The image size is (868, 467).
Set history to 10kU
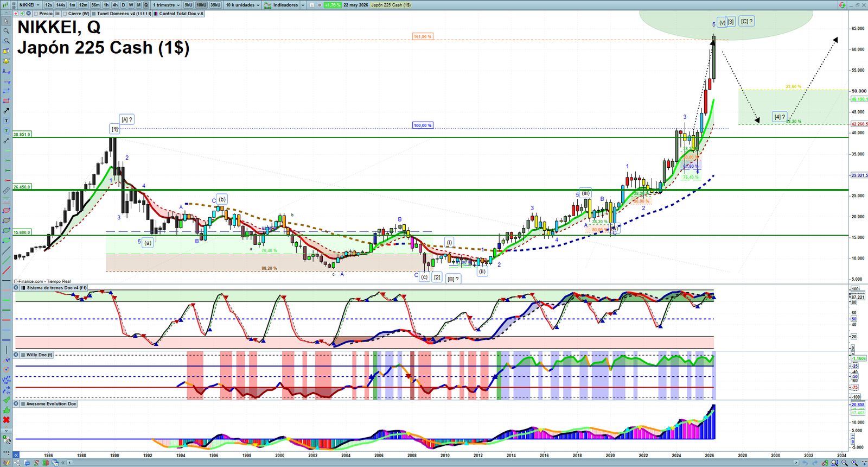(201, 5)
